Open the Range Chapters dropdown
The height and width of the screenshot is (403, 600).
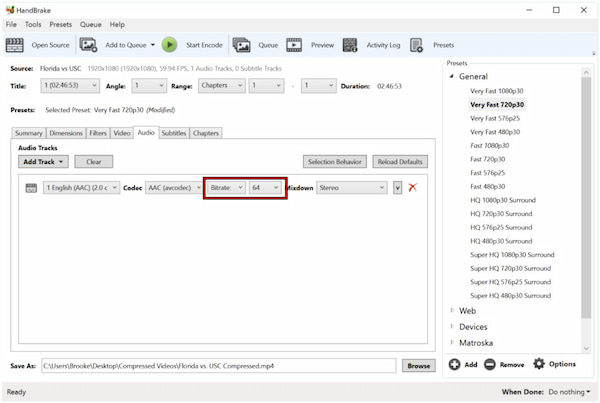pos(222,85)
